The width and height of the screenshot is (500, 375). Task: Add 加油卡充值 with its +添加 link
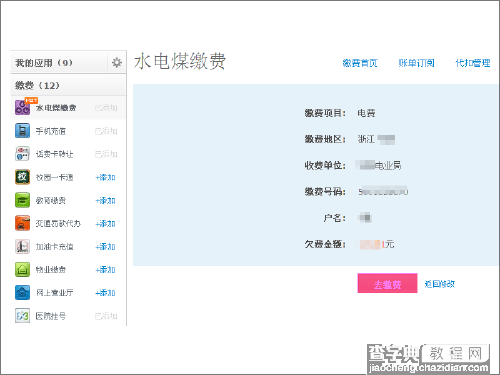coord(105,247)
